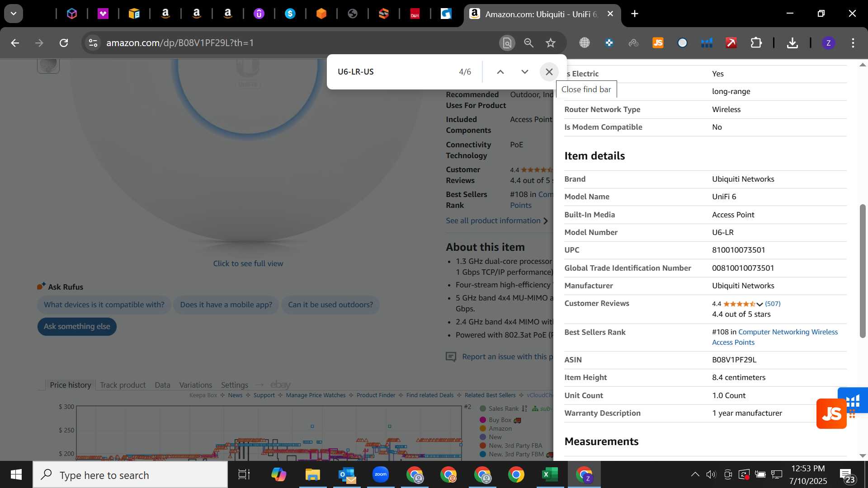
Task: Open the Chrome profile Z avatar
Action: click(x=828, y=43)
